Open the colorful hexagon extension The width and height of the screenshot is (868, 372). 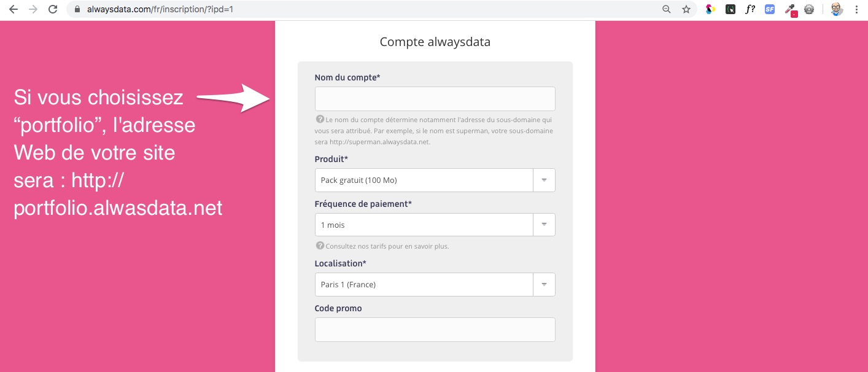tap(710, 10)
